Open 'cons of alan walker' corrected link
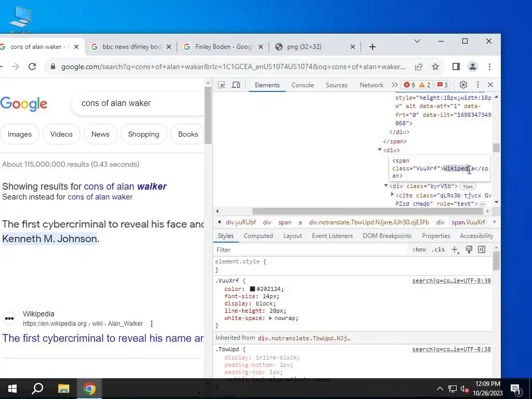The image size is (532, 399). click(x=125, y=187)
